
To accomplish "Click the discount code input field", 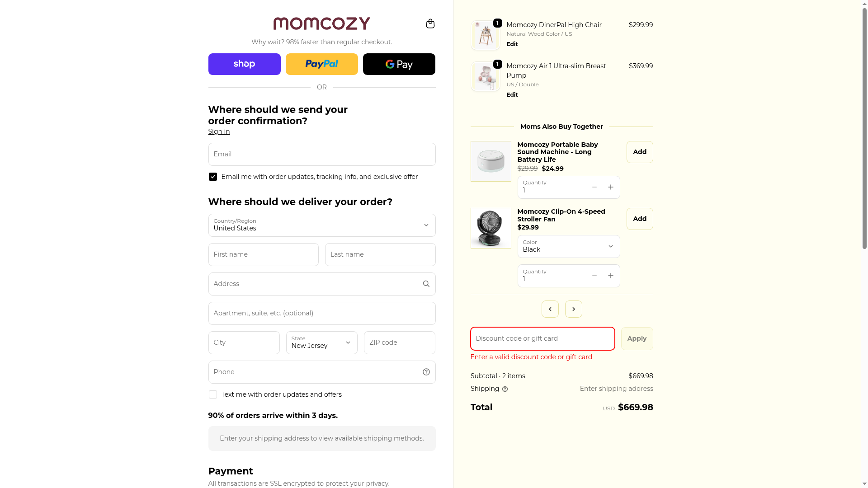I will [542, 338].
